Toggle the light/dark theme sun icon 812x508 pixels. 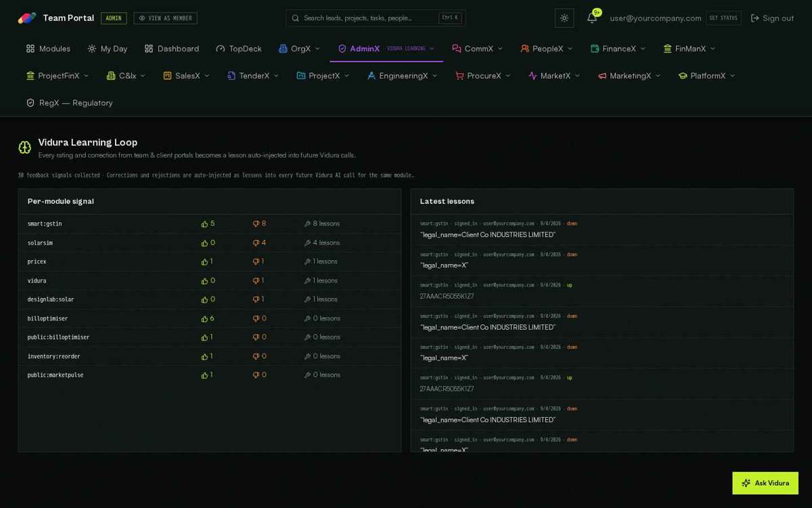(x=564, y=18)
